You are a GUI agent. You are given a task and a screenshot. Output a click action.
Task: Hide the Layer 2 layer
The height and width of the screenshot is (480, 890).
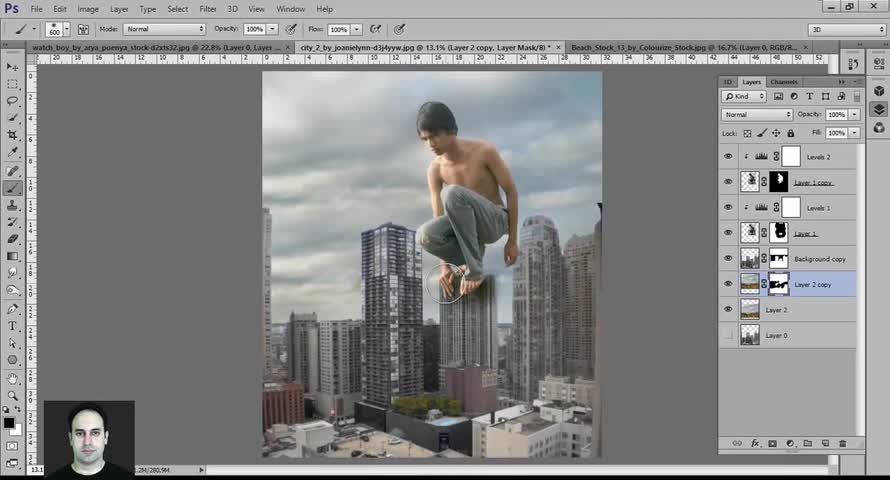(x=728, y=309)
